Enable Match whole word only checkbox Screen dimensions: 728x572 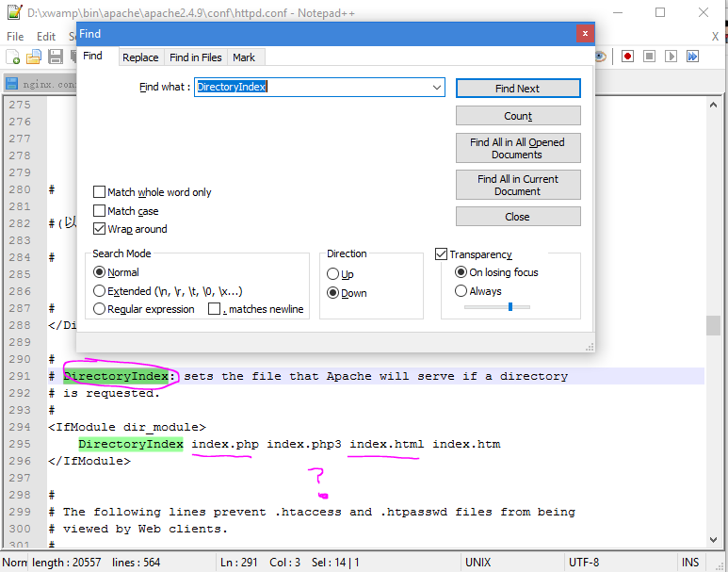tap(99, 192)
